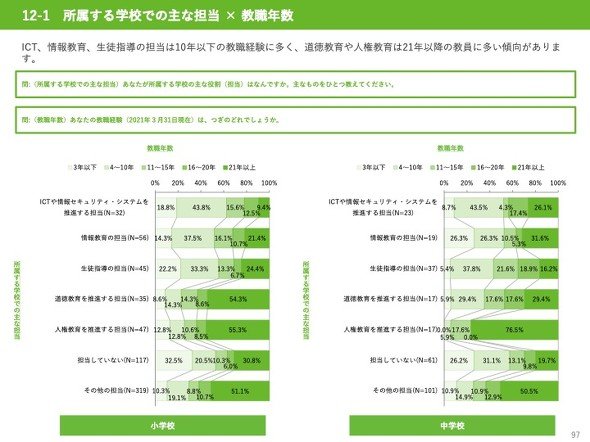This screenshot has height=442, width=590.
Task: Click the 情報教育の担当(N=56) row label
Action: click(115, 238)
